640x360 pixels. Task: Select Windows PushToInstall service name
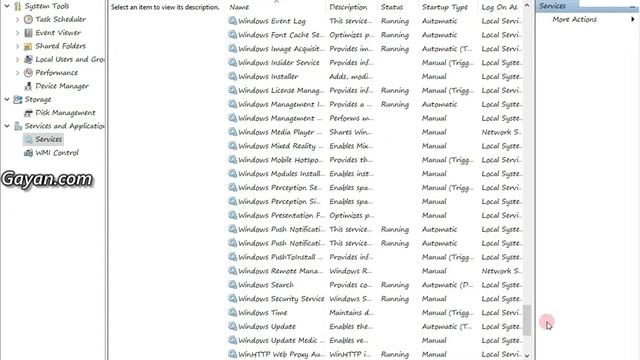click(x=280, y=257)
